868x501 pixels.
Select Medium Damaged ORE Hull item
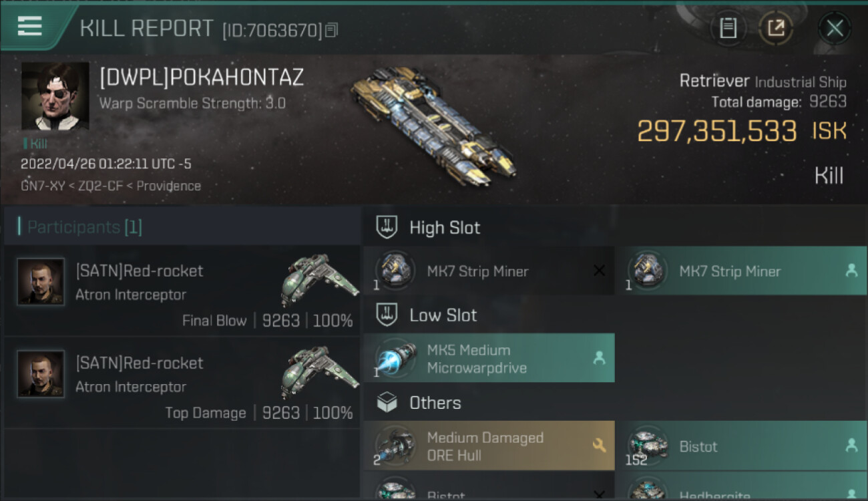[x=489, y=446]
